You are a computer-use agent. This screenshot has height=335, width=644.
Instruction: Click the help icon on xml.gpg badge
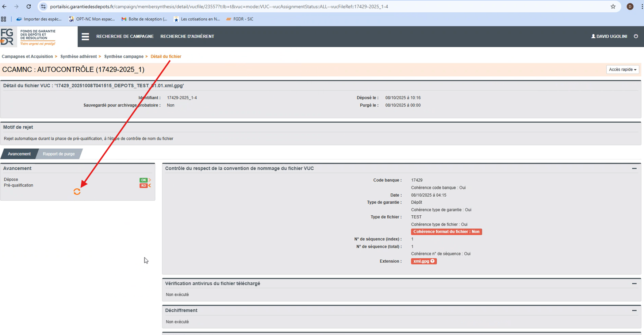(433, 261)
